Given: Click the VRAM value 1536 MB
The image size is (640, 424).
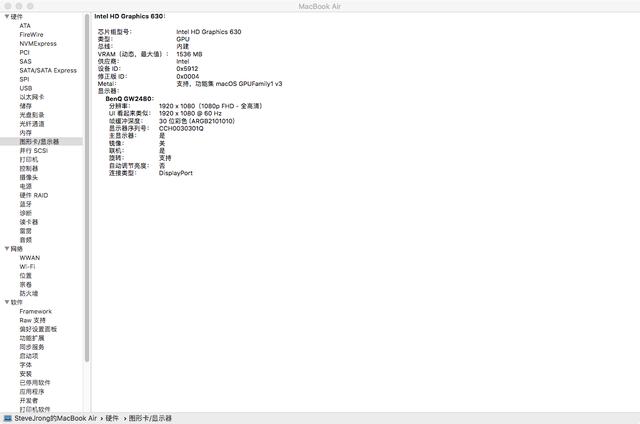Looking at the screenshot, I should pos(189,54).
